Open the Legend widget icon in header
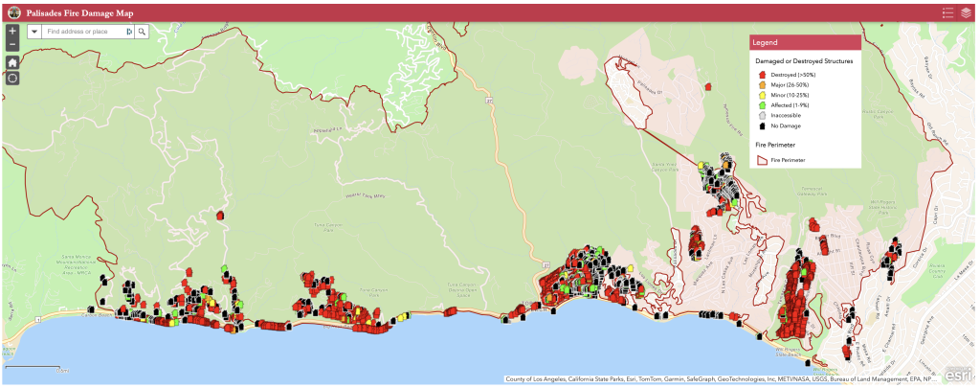980x388 pixels. click(x=947, y=12)
